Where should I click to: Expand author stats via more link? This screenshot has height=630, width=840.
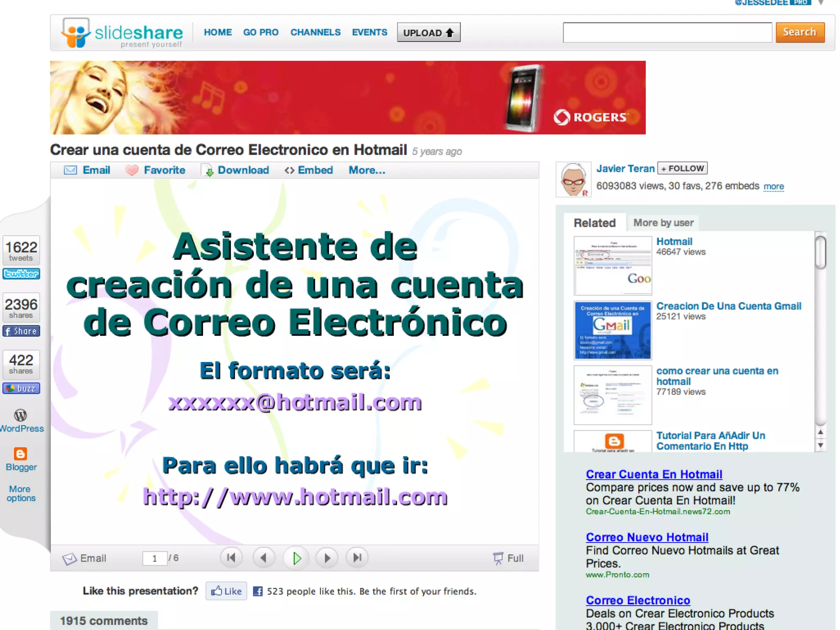[774, 187]
